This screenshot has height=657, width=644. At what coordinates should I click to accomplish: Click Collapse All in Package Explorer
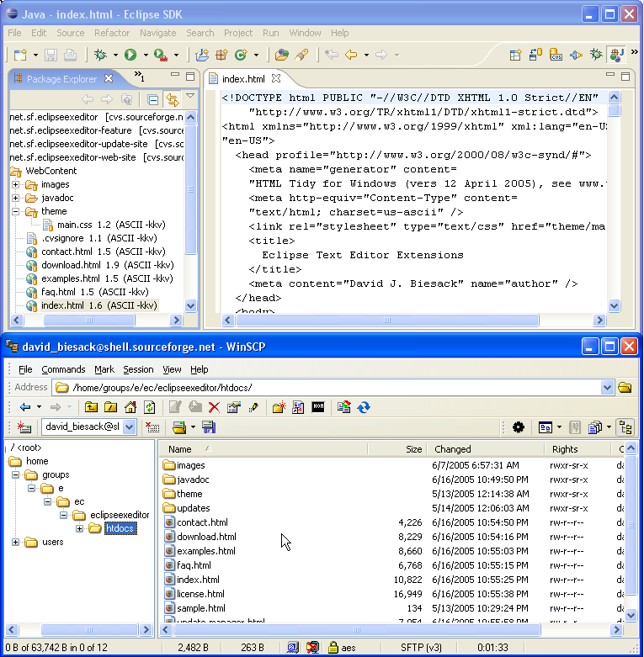153,99
